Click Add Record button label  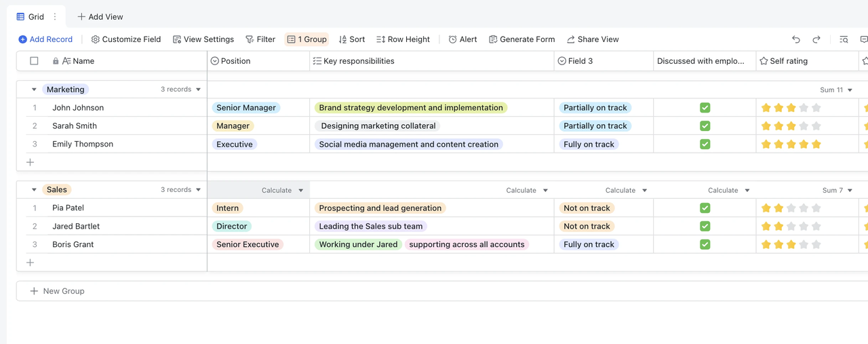point(51,39)
